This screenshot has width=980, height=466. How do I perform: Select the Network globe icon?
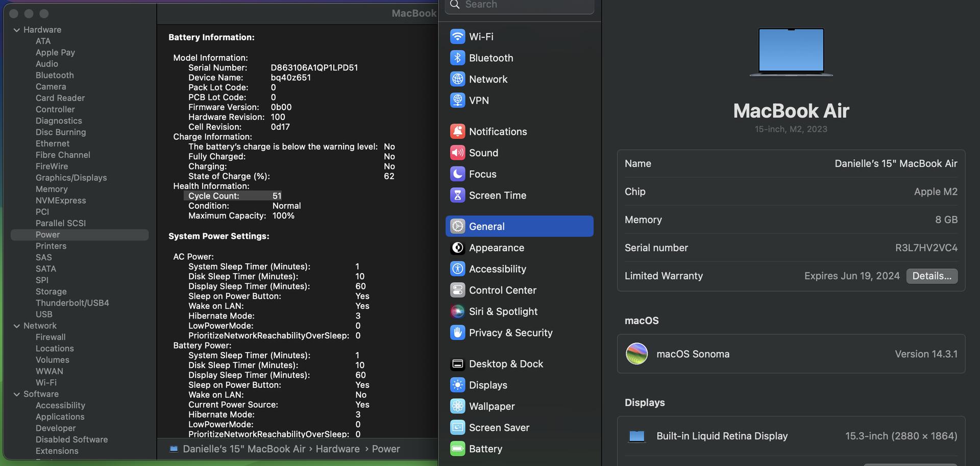457,79
